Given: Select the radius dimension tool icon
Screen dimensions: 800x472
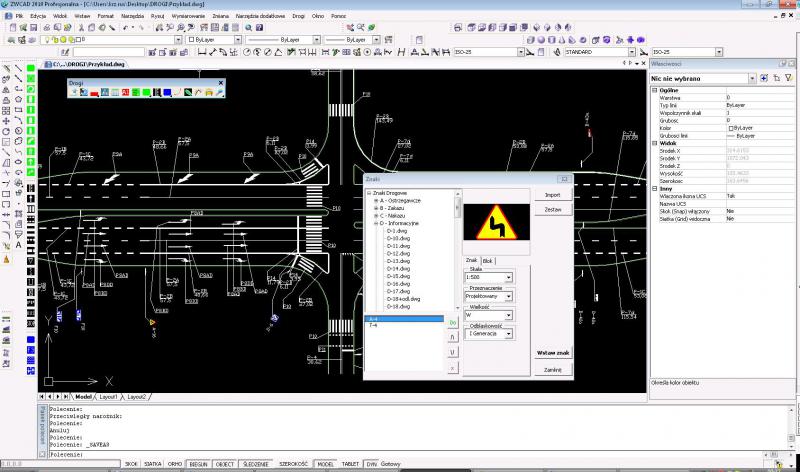Looking at the screenshot, I should click(x=247, y=52).
